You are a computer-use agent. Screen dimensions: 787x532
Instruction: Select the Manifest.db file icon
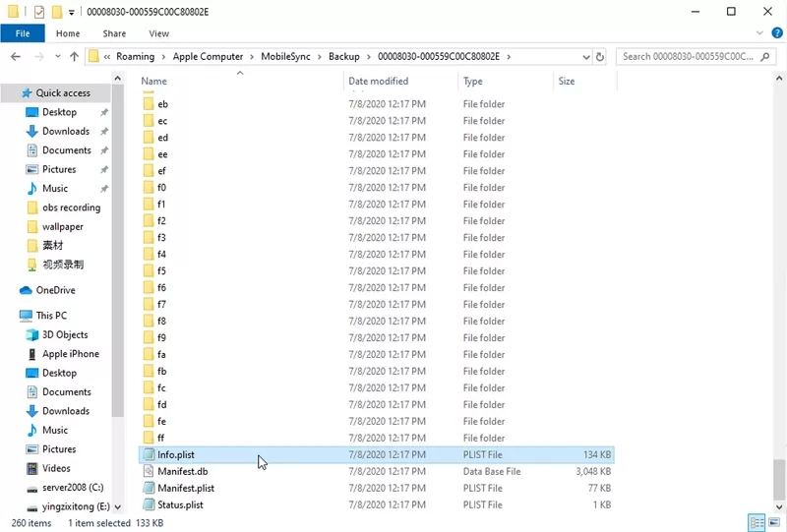149,471
